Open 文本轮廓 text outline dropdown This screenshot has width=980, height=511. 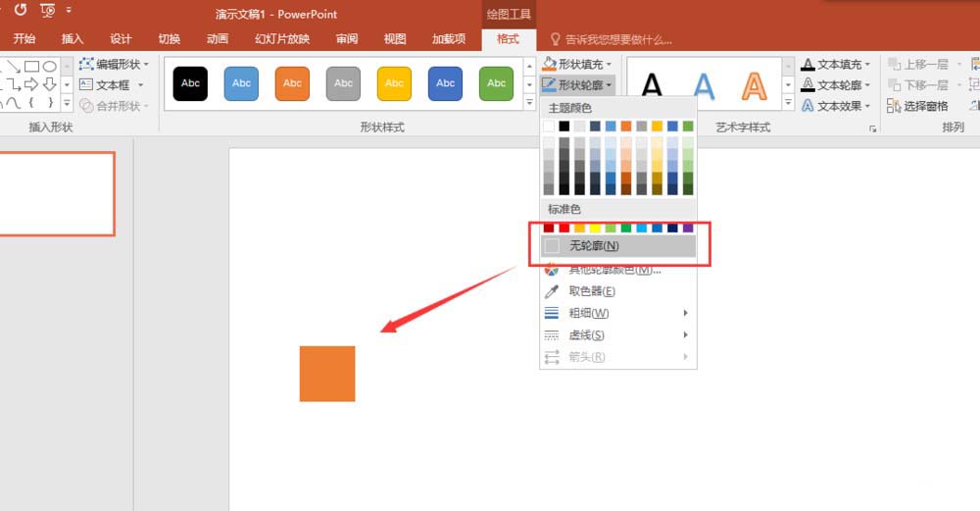(x=836, y=84)
